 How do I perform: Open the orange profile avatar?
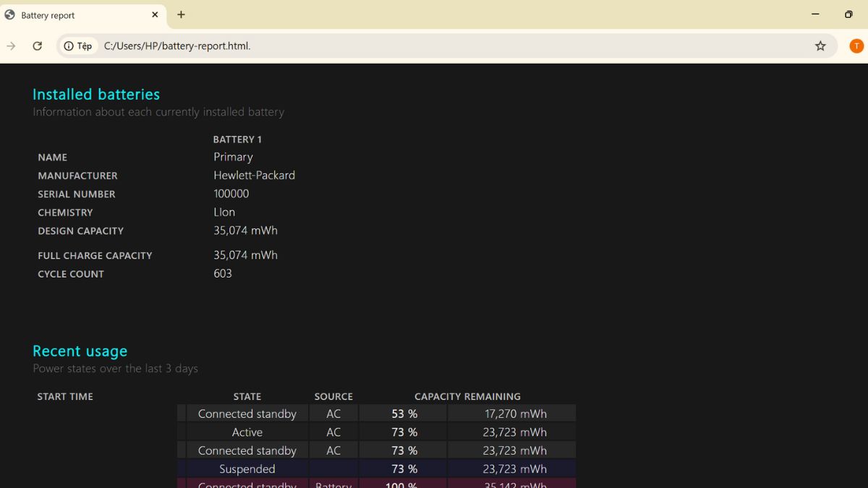coord(856,46)
